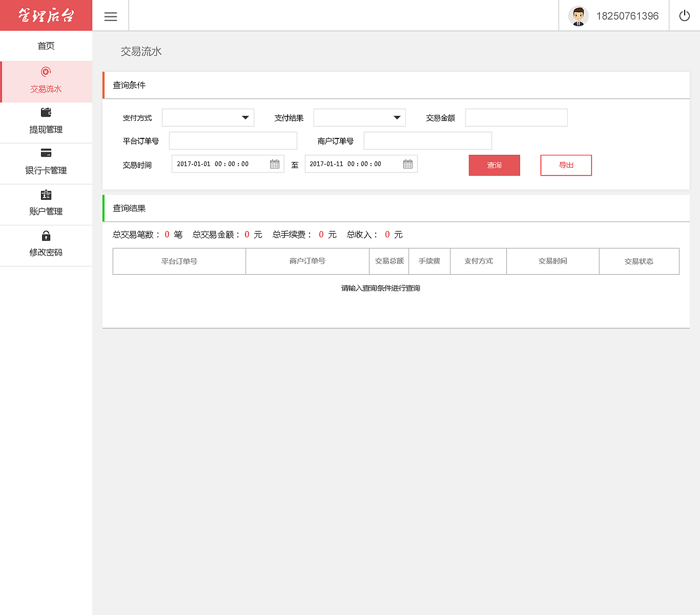This screenshot has height=615, width=700.
Task: Click the 商户订单号 table column header
Action: pyautogui.click(x=307, y=262)
